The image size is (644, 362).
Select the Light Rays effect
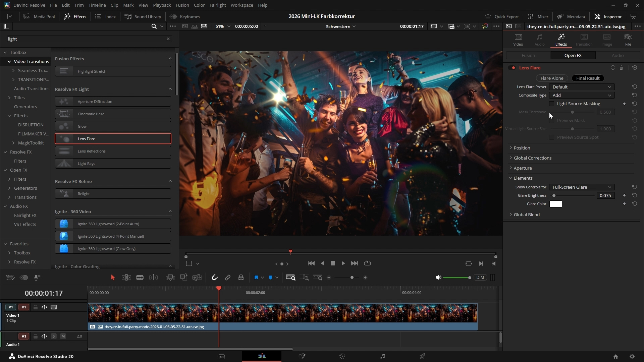pos(113,164)
